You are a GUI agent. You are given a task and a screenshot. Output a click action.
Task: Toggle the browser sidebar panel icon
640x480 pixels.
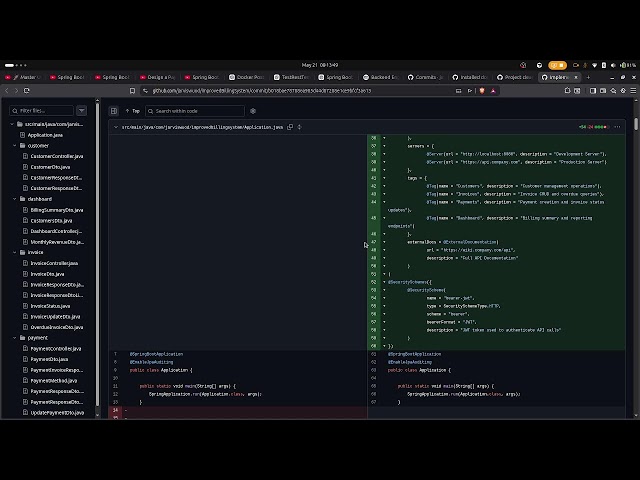tap(593, 91)
